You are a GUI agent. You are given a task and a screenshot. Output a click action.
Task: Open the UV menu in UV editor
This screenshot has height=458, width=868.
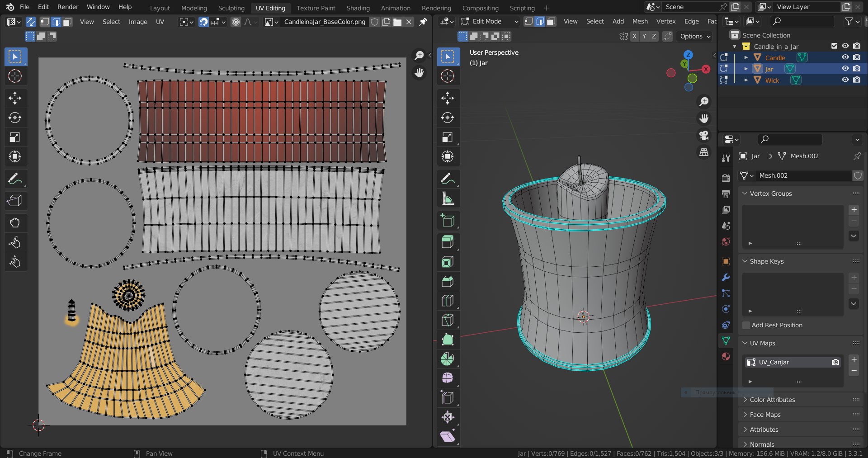point(160,22)
